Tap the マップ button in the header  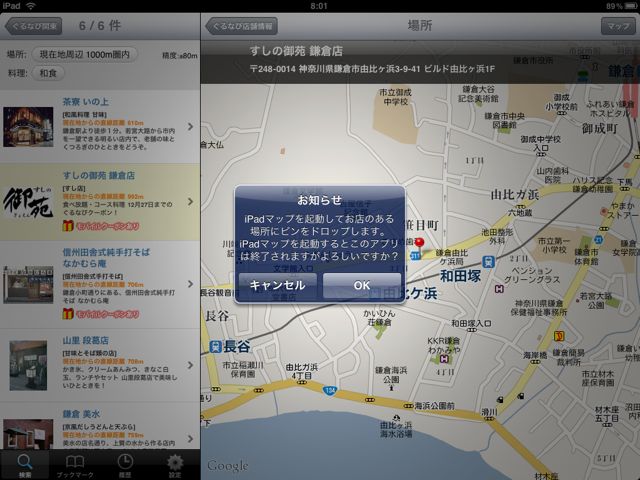[x=618, y=26]
